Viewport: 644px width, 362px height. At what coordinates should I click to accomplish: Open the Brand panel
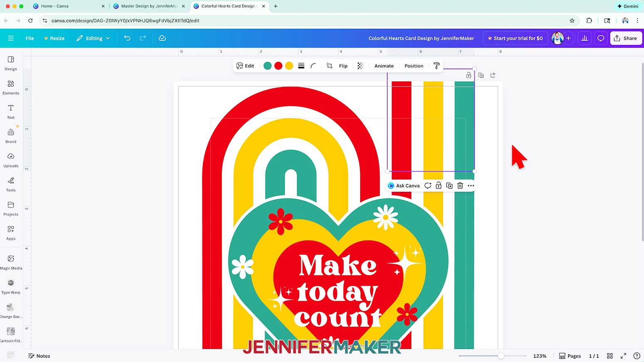coord(11,136)
